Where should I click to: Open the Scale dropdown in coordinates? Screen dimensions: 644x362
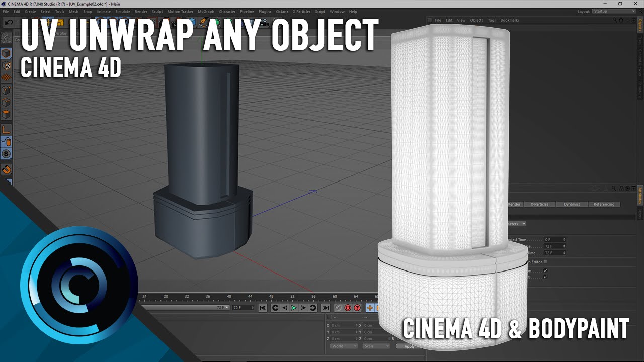[x=376, y=346]
